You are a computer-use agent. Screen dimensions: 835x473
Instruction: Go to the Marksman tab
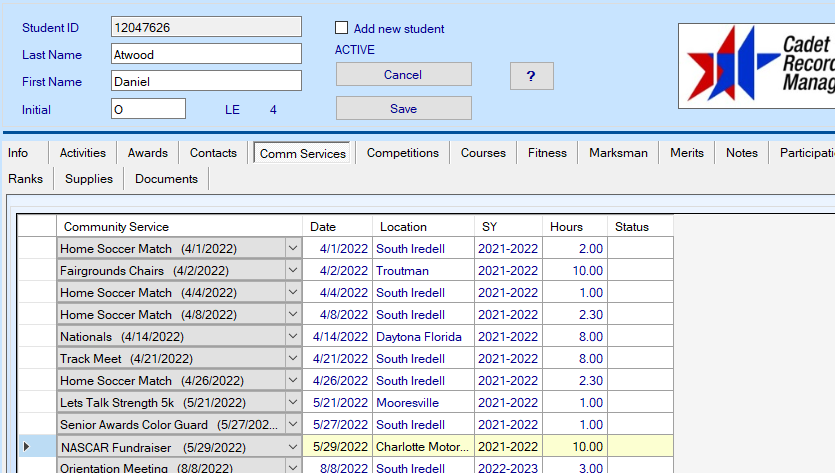[x=618, y=153]
